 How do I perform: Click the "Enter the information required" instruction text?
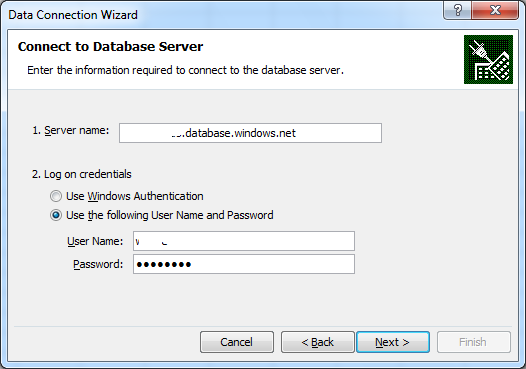(186, 70)
